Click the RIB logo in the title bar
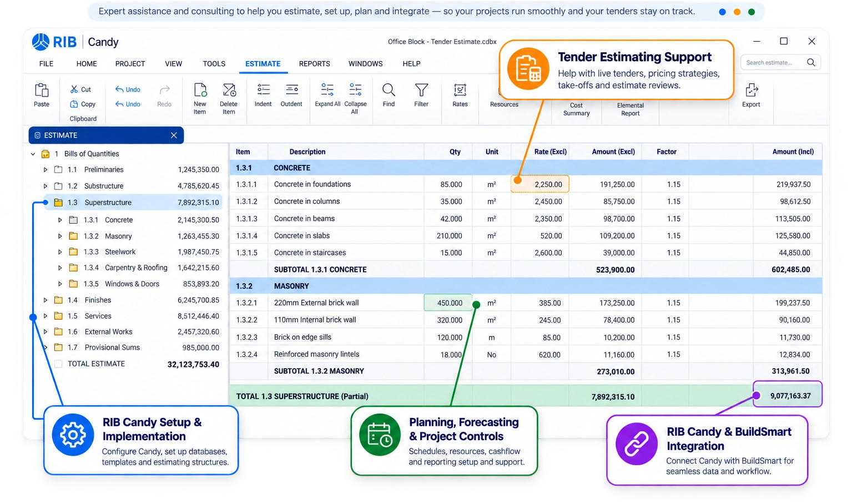 (54, 42)
